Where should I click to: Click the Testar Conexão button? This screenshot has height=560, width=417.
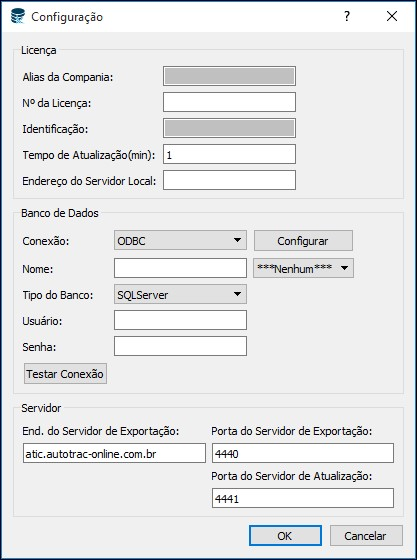pyautogui.click(x=65, y=374)
